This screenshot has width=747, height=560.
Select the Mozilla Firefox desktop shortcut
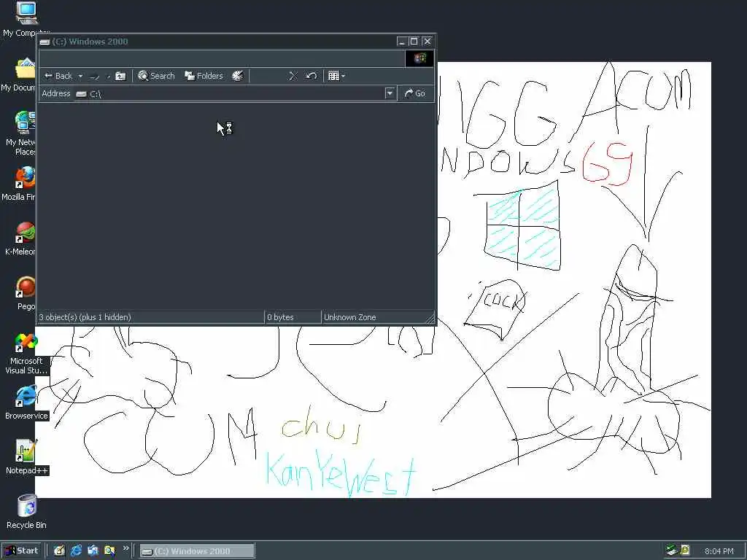coord(19,183)
